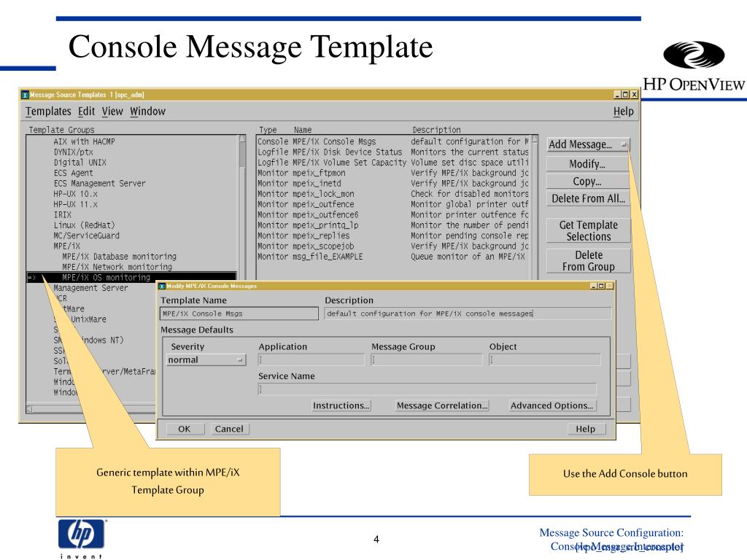Image resolution: width=747 pixels, height=560 pixels.
Task: Open the Severity normal dropdown
Action: [x=206, y=360]
